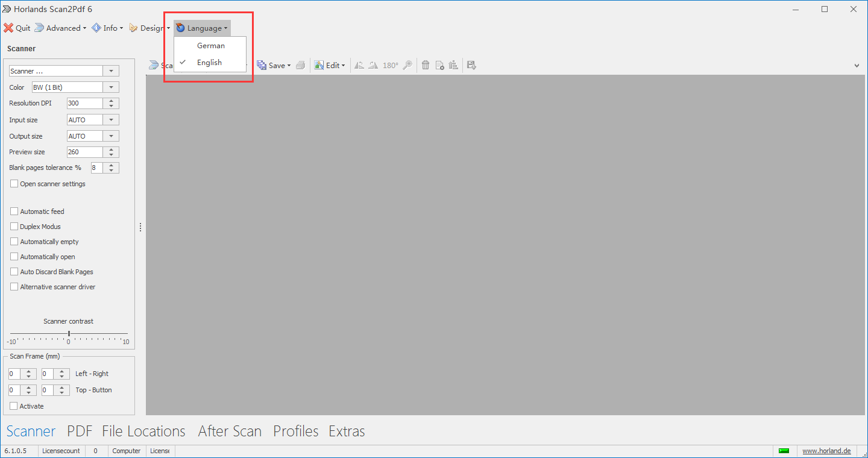The width and height of the screenshot is (868, 458).
Task: Expand the Input size dropdown
Action: point(110,119)
